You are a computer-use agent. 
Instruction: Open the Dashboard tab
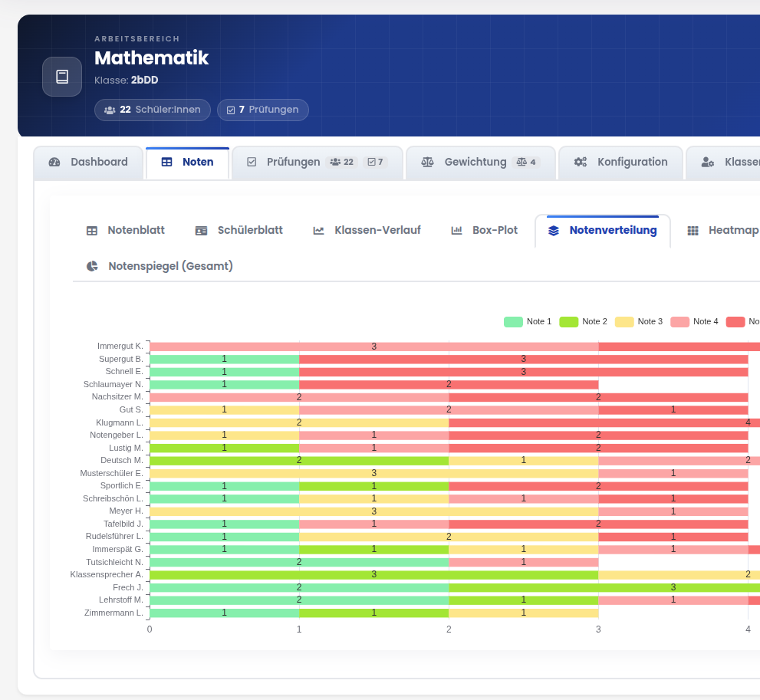88,163
